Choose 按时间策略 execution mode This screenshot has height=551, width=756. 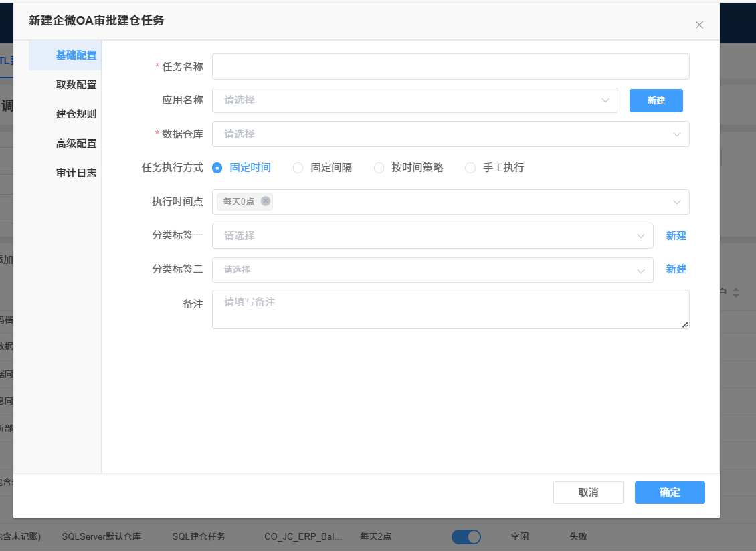tap(379, 168)
